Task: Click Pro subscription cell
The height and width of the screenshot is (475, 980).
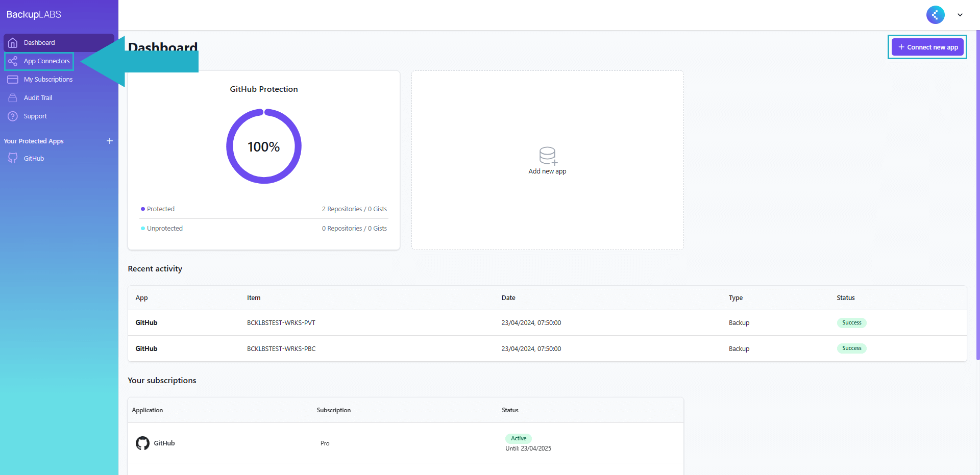Action: (325, 443)
